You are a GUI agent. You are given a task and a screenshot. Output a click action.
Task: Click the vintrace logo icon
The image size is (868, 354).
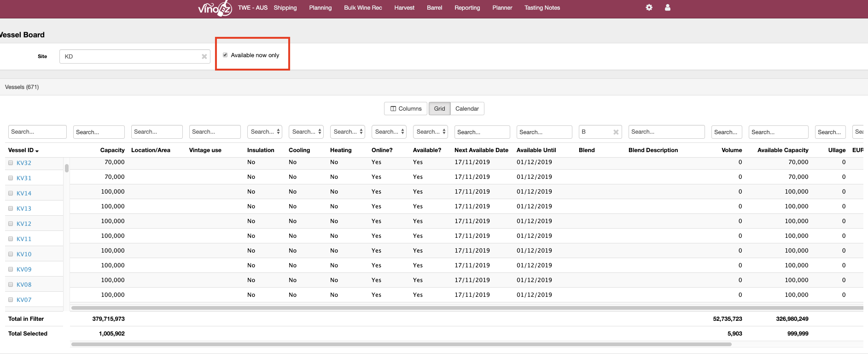[x=215, y=8]
